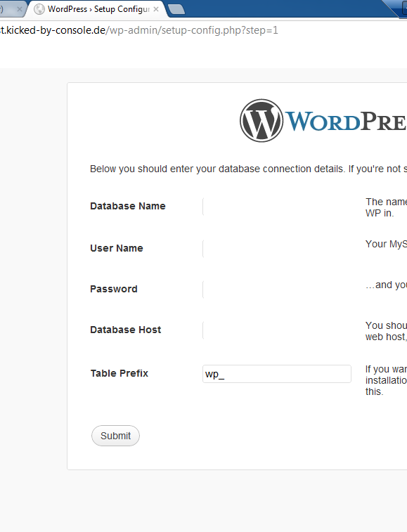Click the Submit button
The height and width of the screenshot is (532, 407).
[115, 436]
